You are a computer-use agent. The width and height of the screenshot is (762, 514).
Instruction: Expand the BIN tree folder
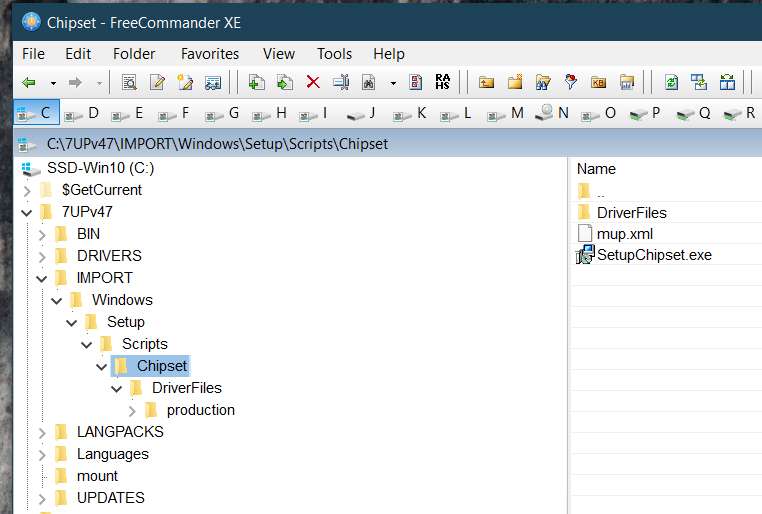(x=42, y=235)
